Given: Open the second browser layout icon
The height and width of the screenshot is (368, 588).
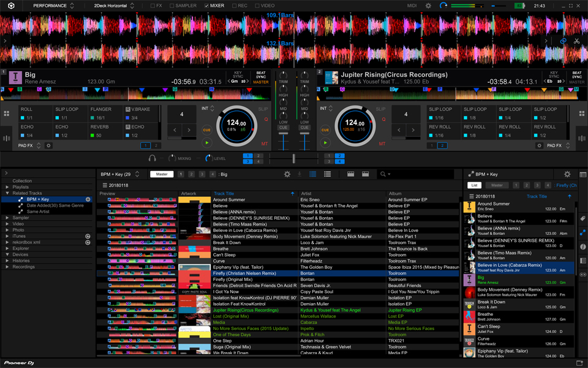Looking at the screenshot, I should coord(365,174).
